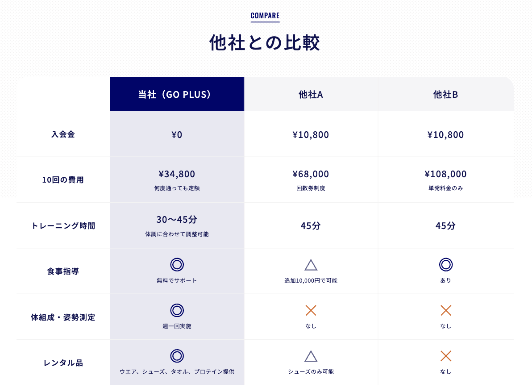Select the 他社B column header
The image size is (532, 392).
tap(446, 94)
